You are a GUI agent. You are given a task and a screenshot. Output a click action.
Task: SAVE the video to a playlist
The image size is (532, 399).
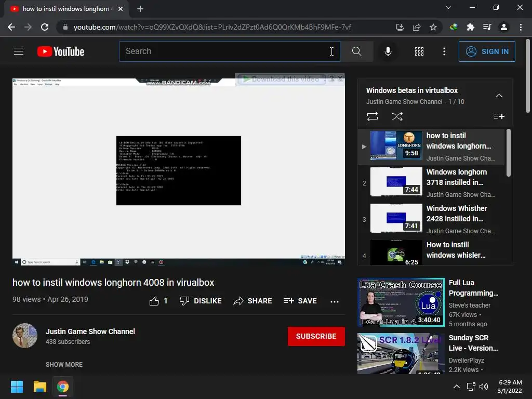(x=300, y=301)
